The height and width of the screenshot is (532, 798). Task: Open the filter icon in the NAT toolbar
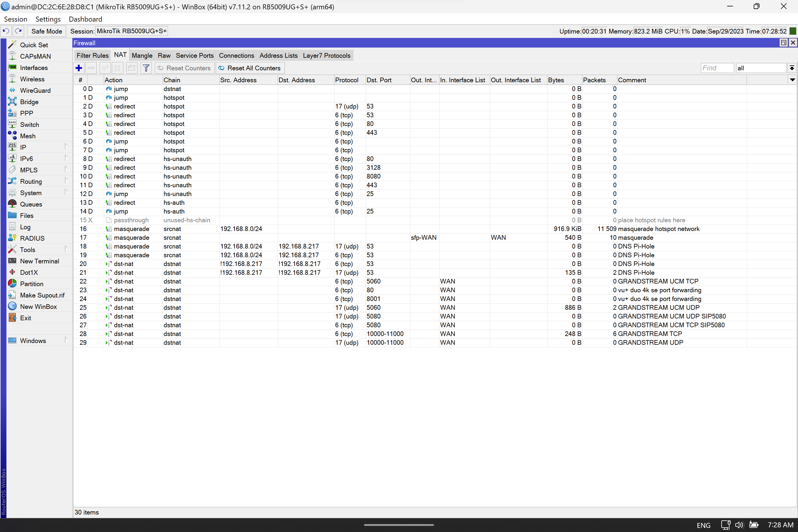146,68
